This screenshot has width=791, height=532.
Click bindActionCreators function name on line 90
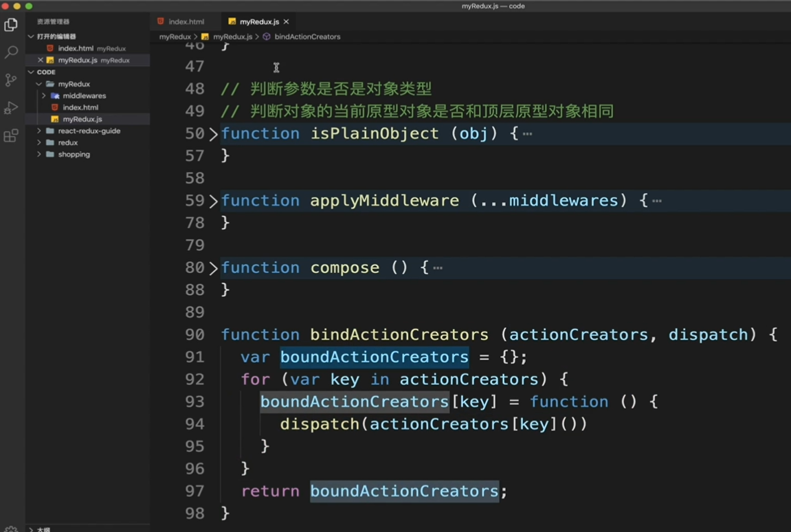[399, 335]
